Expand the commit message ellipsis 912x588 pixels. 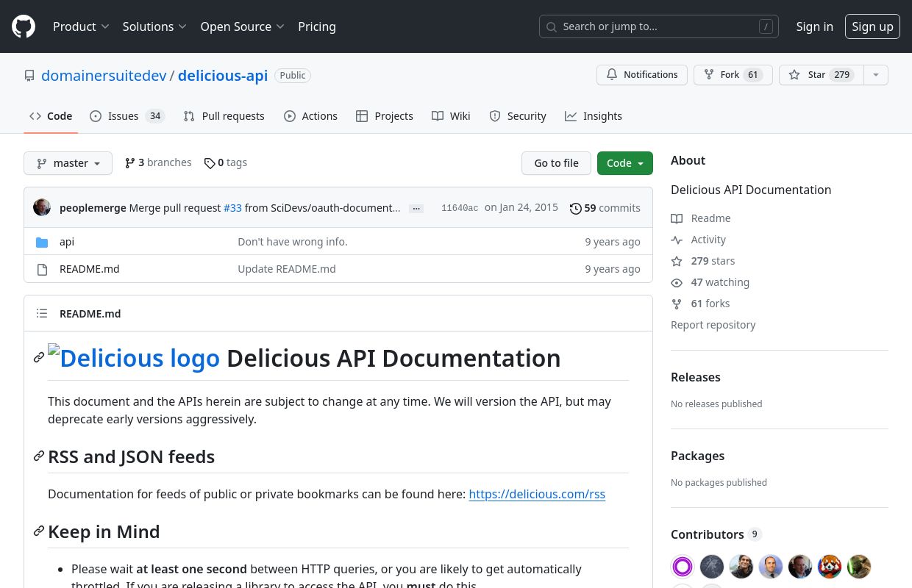coord(416,209)
